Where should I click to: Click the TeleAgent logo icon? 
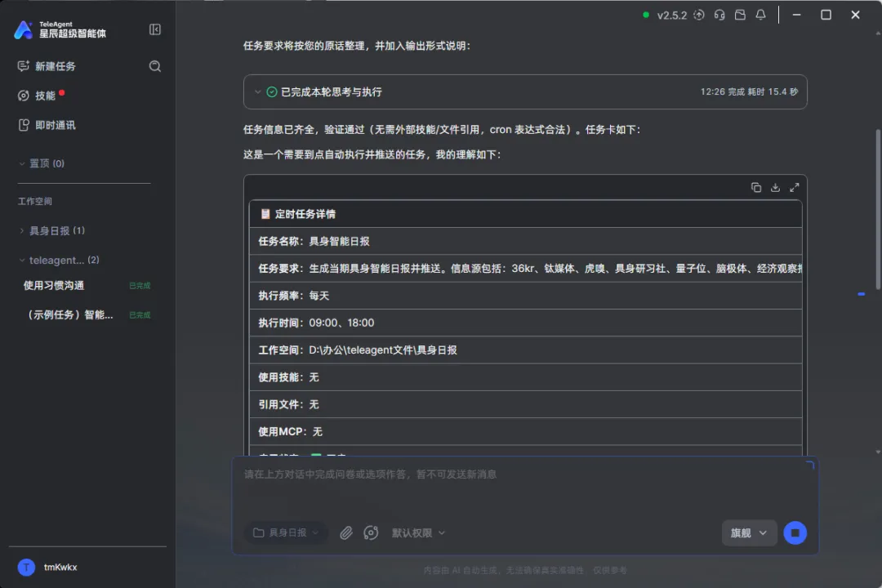point(23,29)
